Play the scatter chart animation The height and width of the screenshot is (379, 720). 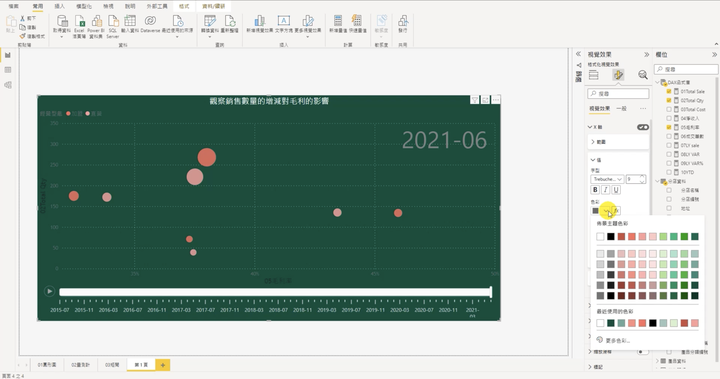click(49, 291)
